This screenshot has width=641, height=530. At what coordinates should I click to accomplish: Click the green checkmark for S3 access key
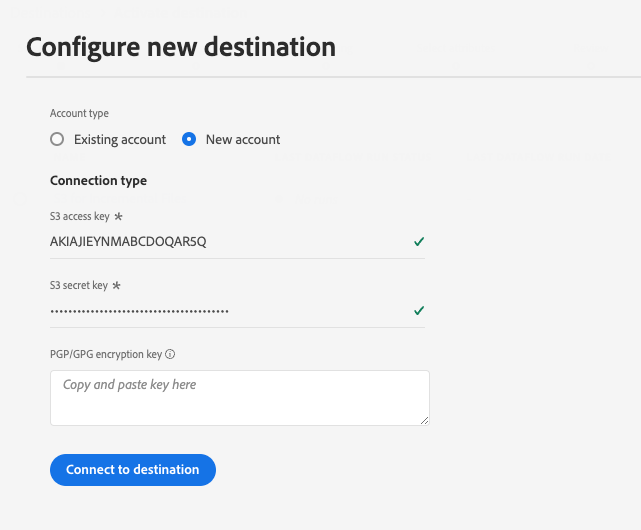[419, 242]
